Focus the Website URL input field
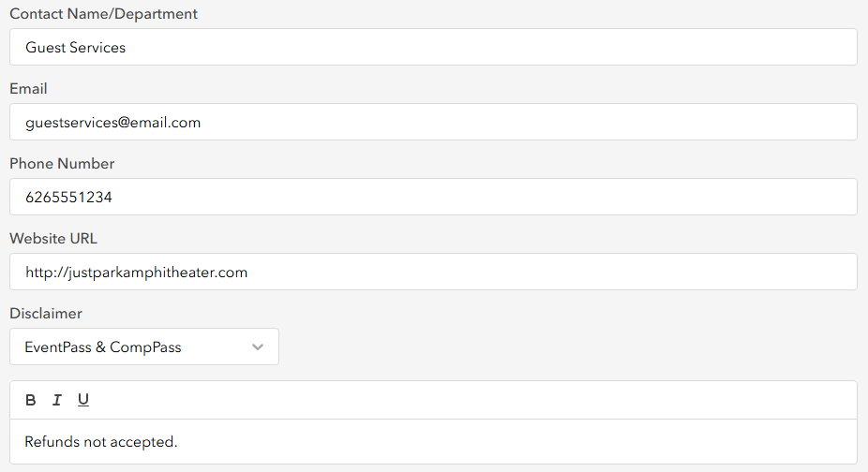 pos(433,272)
